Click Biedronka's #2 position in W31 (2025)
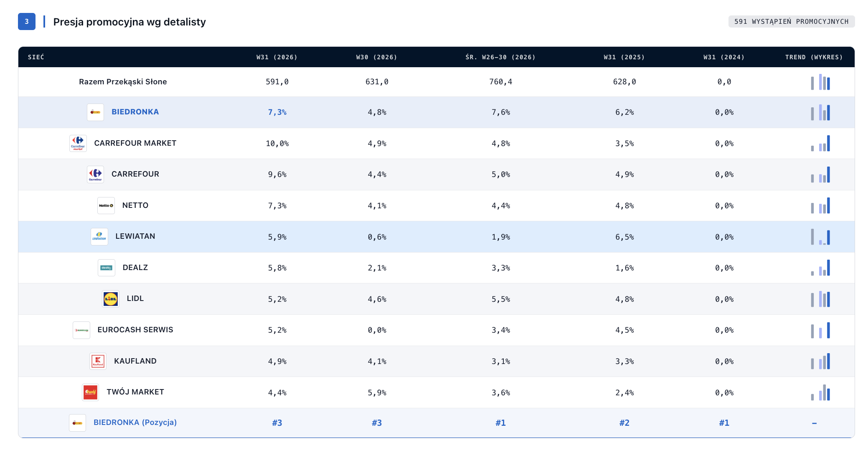This screenshot has width=868, height=450. [624, 423]
